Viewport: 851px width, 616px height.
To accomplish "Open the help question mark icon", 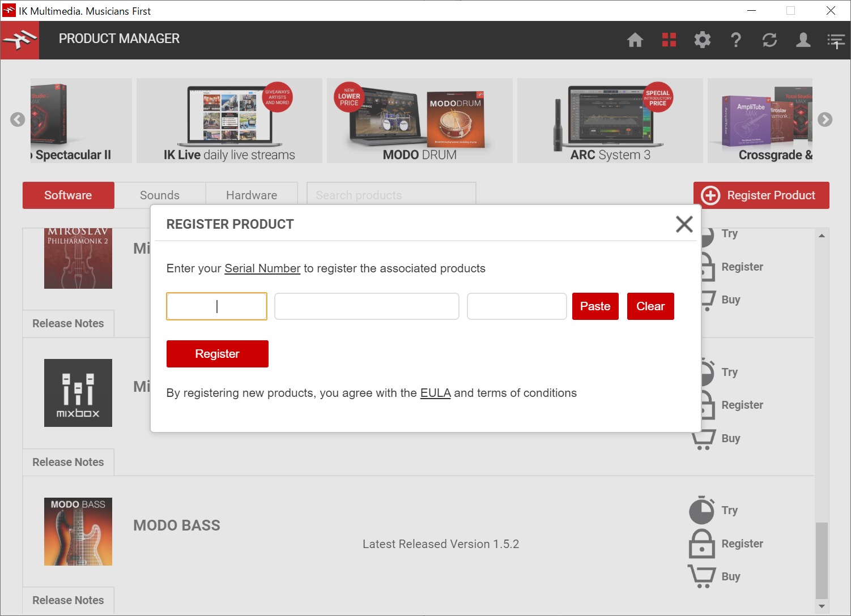I will tap(736, 40).
